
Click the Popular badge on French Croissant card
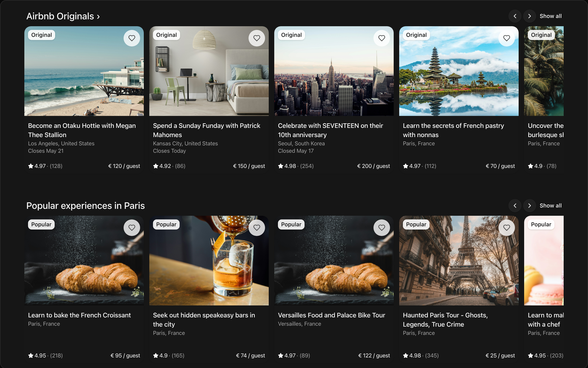pyautogui.click(x=41, y=224)
